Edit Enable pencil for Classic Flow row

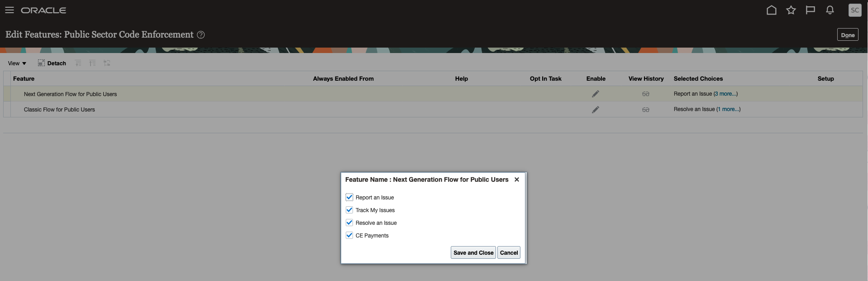point(596,109)
